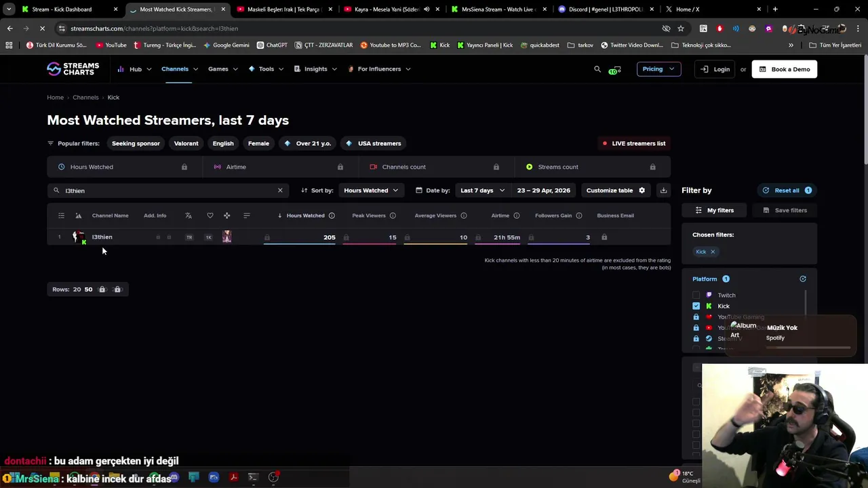Select the locked Channels count tab
The width and height of the screenshot is (868, 488).
coord(436,167)
